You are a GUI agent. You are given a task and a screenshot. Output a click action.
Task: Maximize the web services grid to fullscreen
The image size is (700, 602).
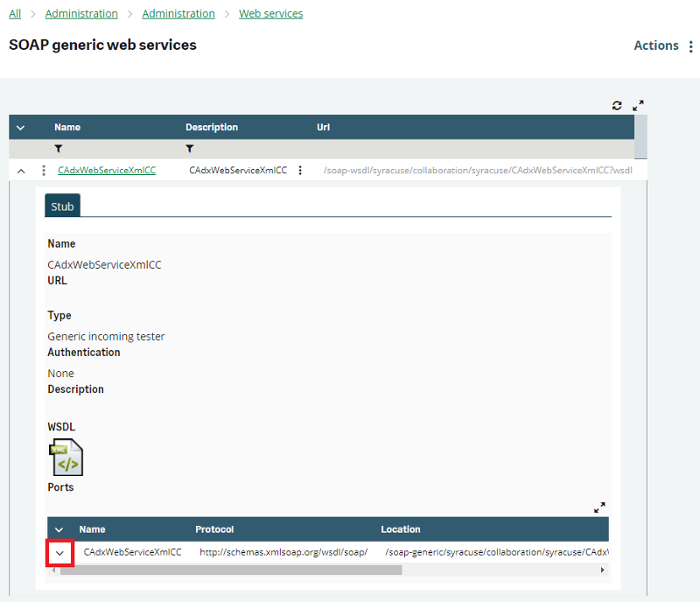638,105
